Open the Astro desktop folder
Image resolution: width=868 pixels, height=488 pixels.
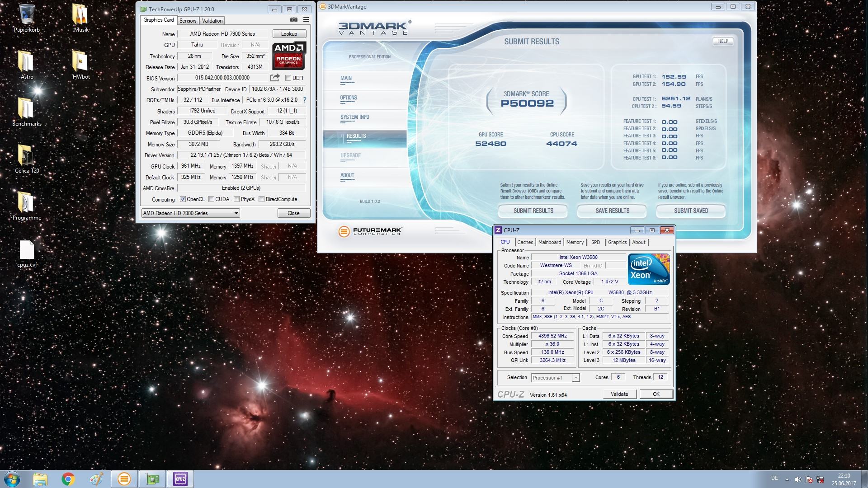[x=27, y=65]
